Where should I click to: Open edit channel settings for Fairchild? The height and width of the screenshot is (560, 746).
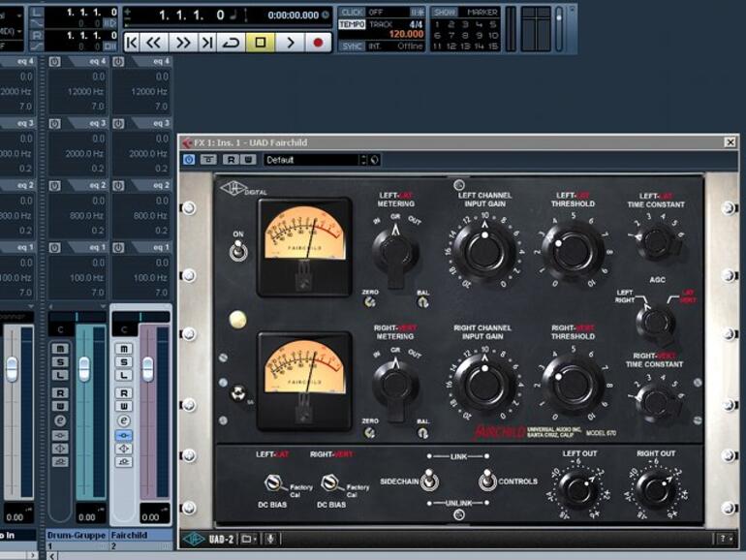click(124, 420)
